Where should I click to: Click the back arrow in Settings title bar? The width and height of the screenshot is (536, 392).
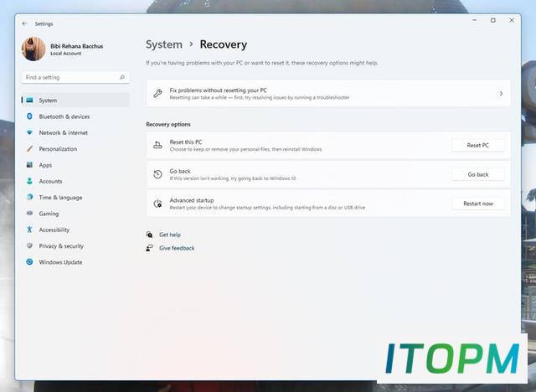coord(24,23)
